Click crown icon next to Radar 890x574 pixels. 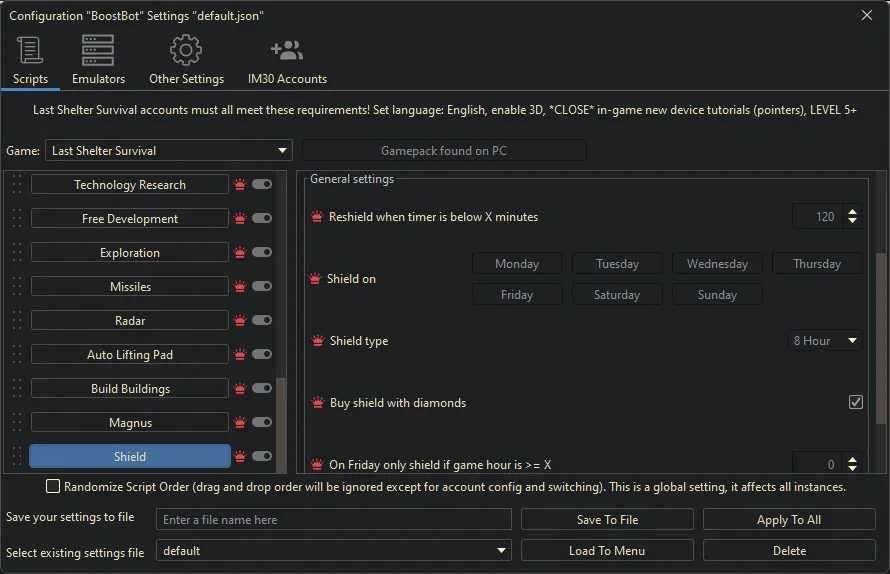240,321
